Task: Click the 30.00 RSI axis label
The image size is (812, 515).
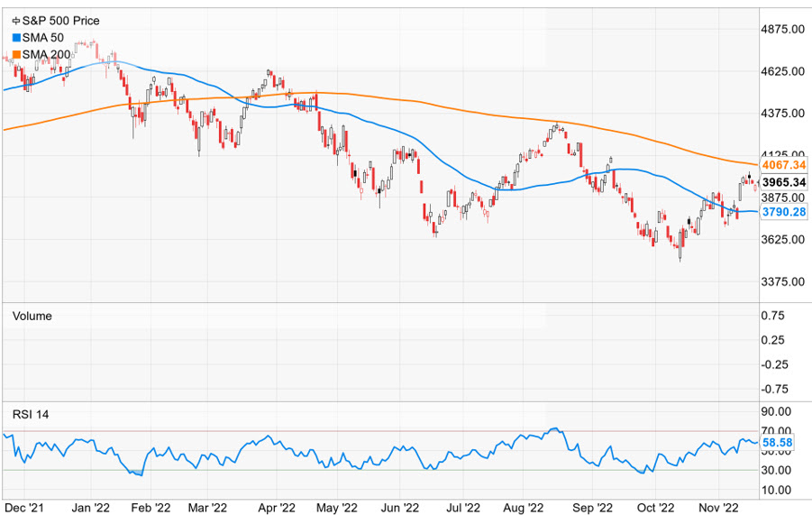Action: (776, 470)
